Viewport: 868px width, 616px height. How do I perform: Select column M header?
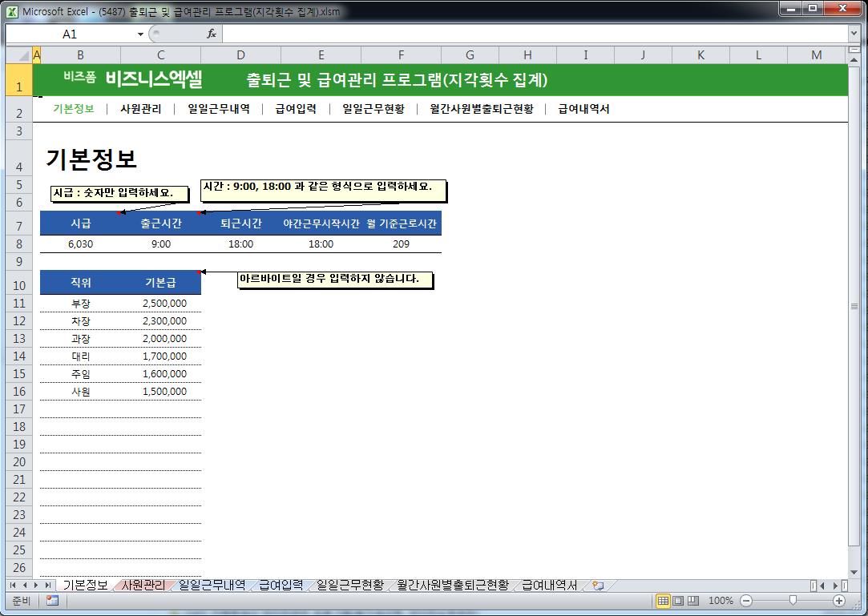817,54
